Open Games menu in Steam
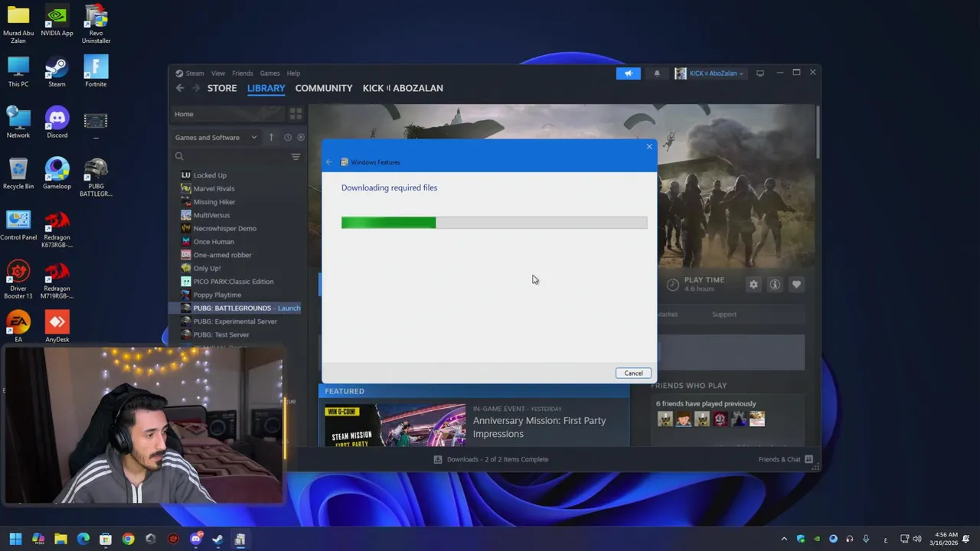This screenshot has height=551, width=980. pyautogui.click(x=269, y=73)
